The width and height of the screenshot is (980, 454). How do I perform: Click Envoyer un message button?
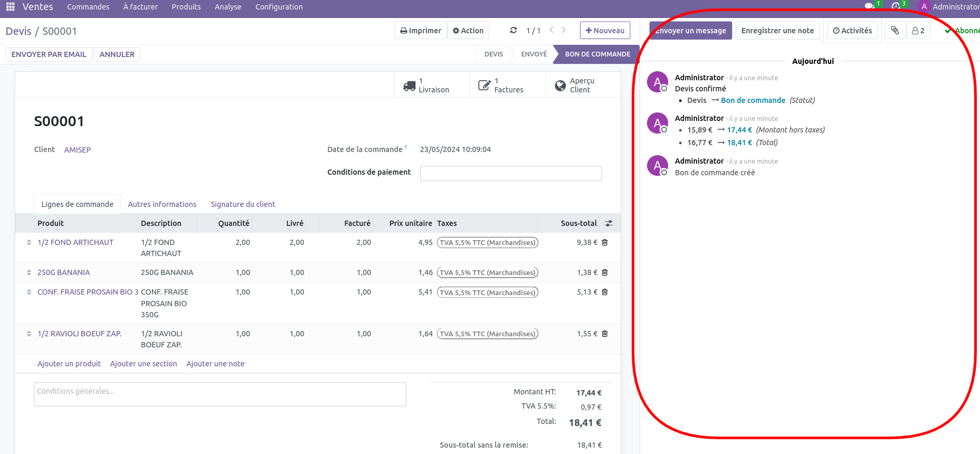pyautogui.click(x=691, y=31)
